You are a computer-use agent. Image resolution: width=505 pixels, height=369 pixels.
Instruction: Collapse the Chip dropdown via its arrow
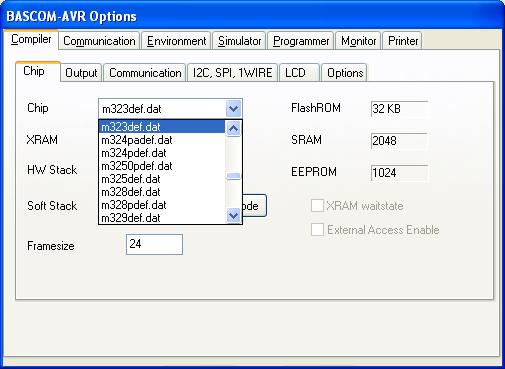(x=233, y=108)
